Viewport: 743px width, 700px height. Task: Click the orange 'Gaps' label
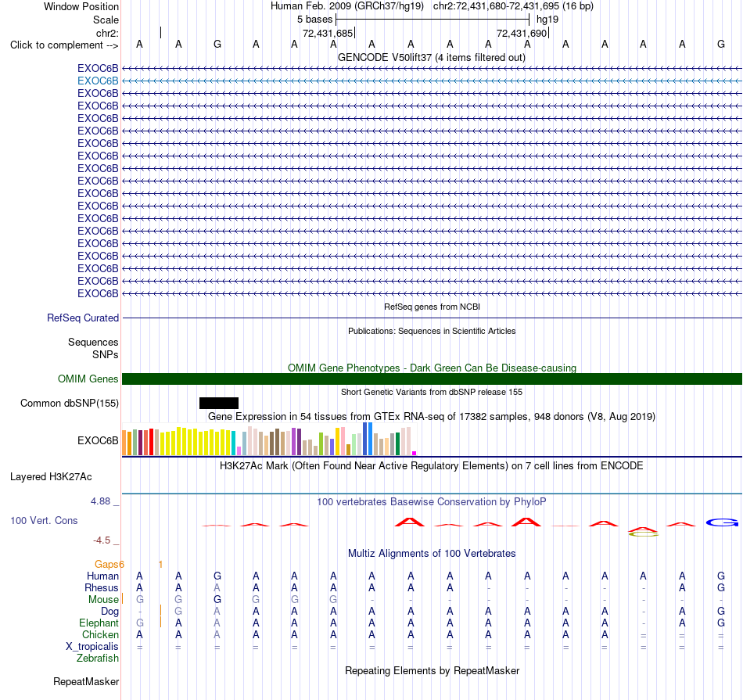click(x=106, y=564)
